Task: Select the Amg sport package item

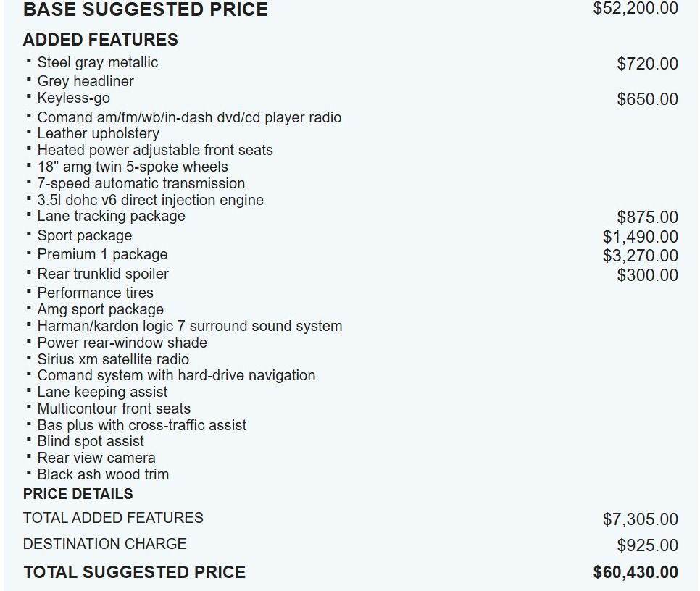Action: pos(100,310)
